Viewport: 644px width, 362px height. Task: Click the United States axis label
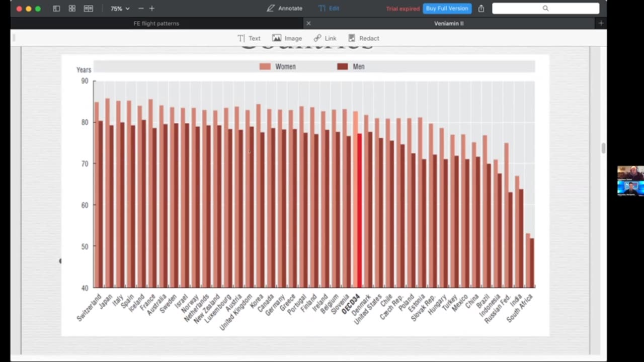(x=368, y=310)
